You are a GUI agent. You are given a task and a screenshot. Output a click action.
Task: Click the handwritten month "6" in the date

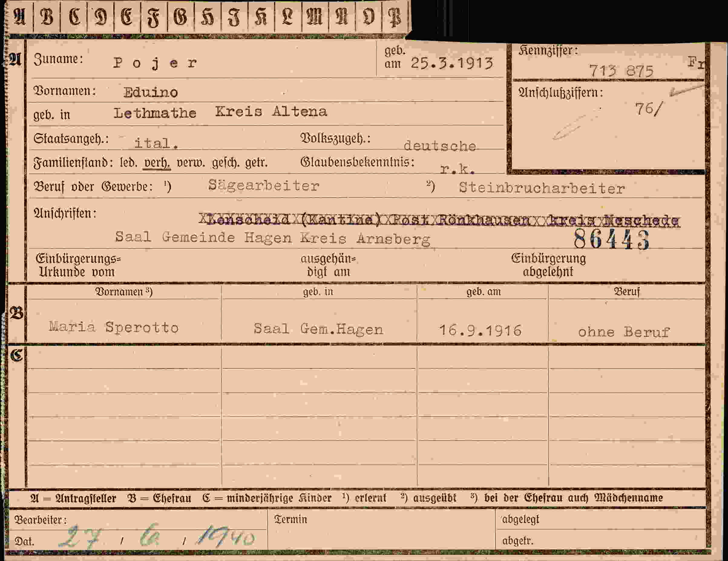[149, 536]
